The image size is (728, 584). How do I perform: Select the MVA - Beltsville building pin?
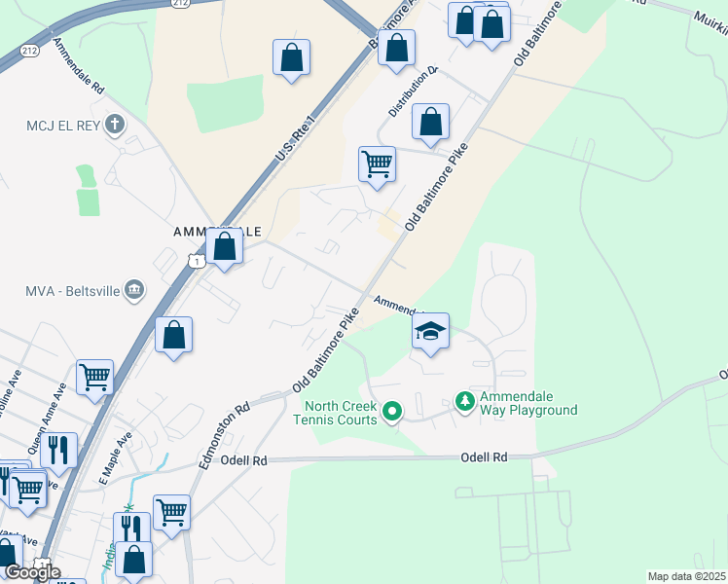(x=134, y=291)
